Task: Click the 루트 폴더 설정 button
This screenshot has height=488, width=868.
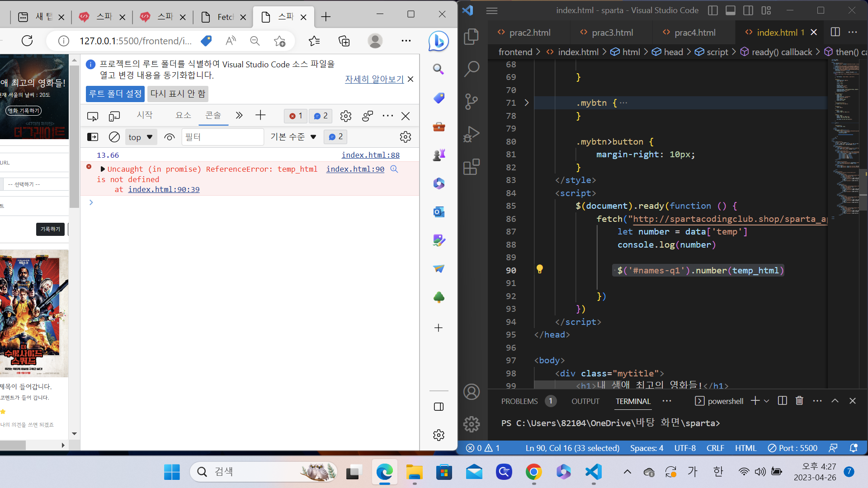Action: 115,94
